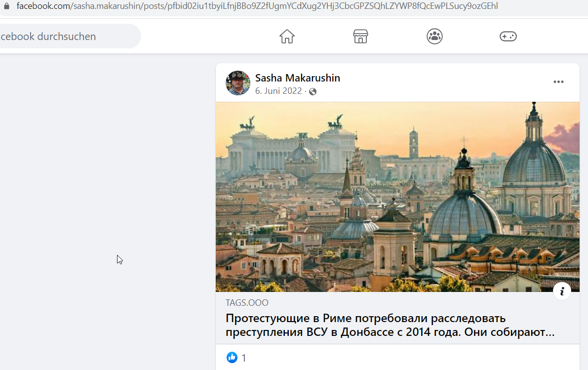Click the Sasha Makarushin name link

tap(297, 78)
